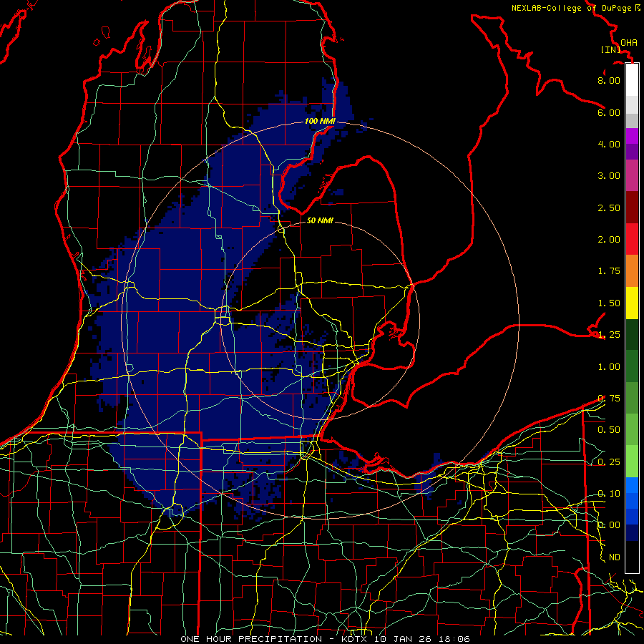Select the 2.50 legend value

coord(609,208)
